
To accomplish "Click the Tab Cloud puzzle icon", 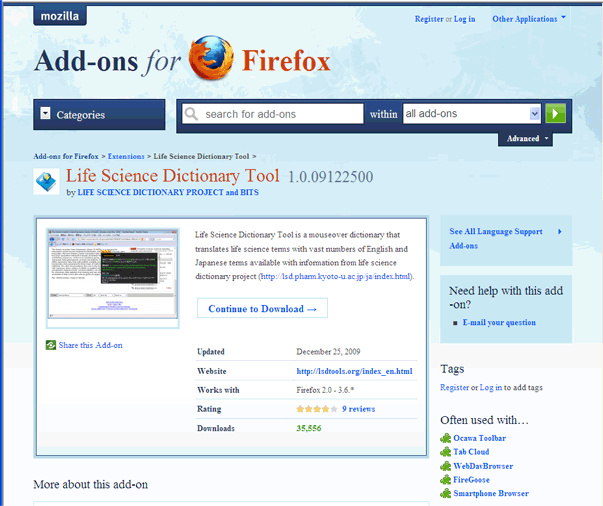I will [x=446, y=452].
